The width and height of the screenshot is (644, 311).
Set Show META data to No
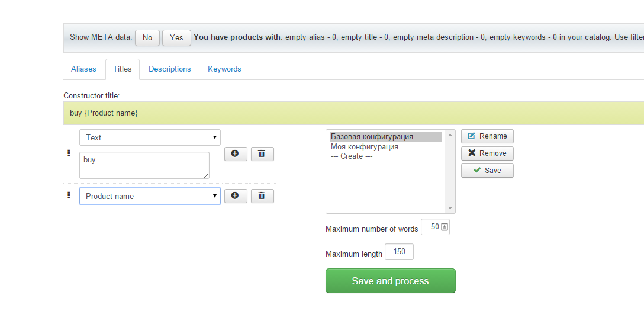coord(147,37)
